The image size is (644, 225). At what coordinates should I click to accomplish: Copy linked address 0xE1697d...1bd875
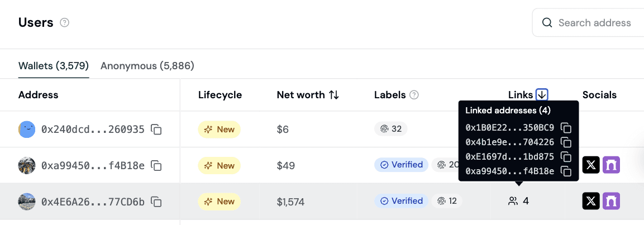click(x=566, y=157)
